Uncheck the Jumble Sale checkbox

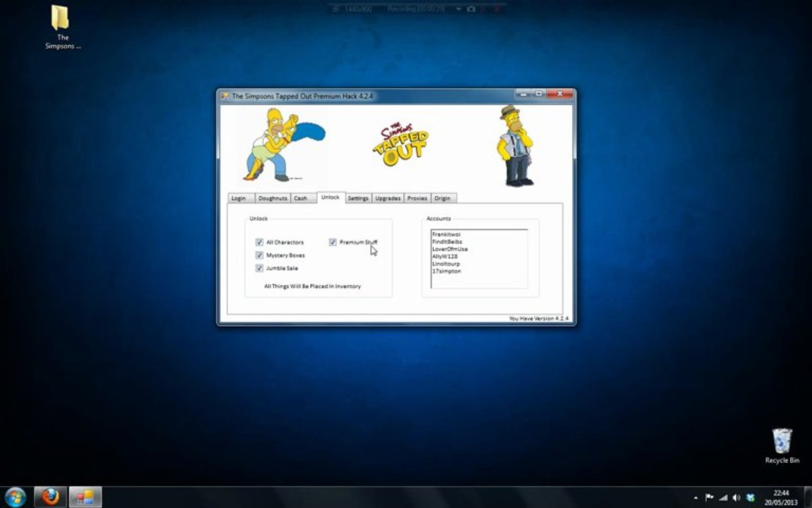click(259, 268)
